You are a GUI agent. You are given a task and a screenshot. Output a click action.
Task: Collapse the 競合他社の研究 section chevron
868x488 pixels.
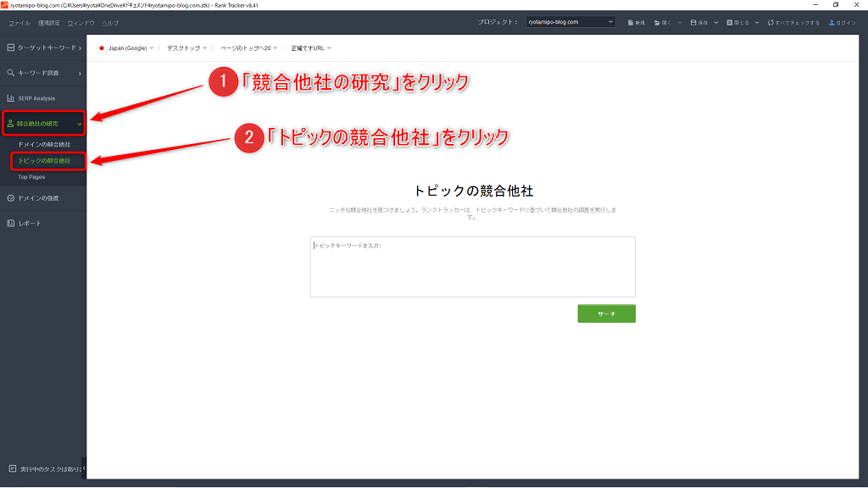point(80,124)
